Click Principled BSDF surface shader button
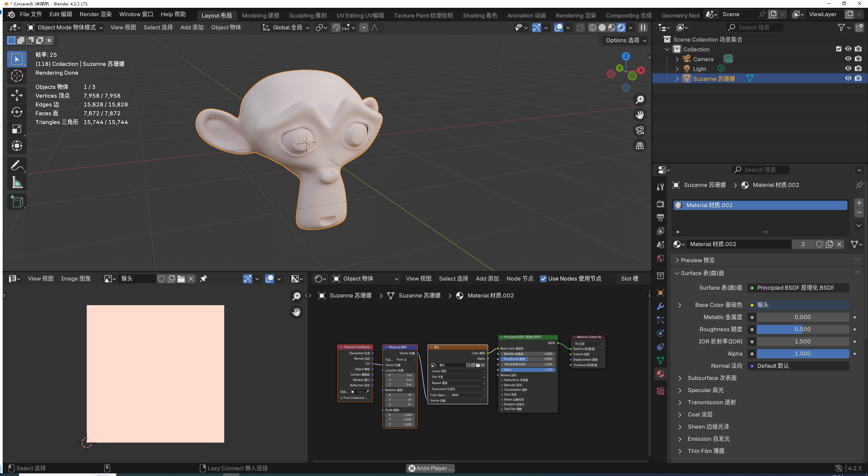This screenshot has width=868, height=476. 798,288
